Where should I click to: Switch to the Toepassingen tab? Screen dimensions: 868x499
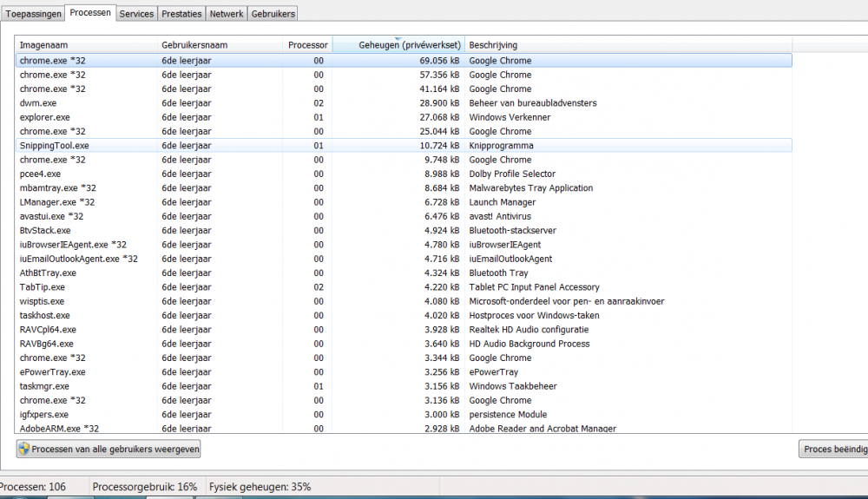(34, 14)
